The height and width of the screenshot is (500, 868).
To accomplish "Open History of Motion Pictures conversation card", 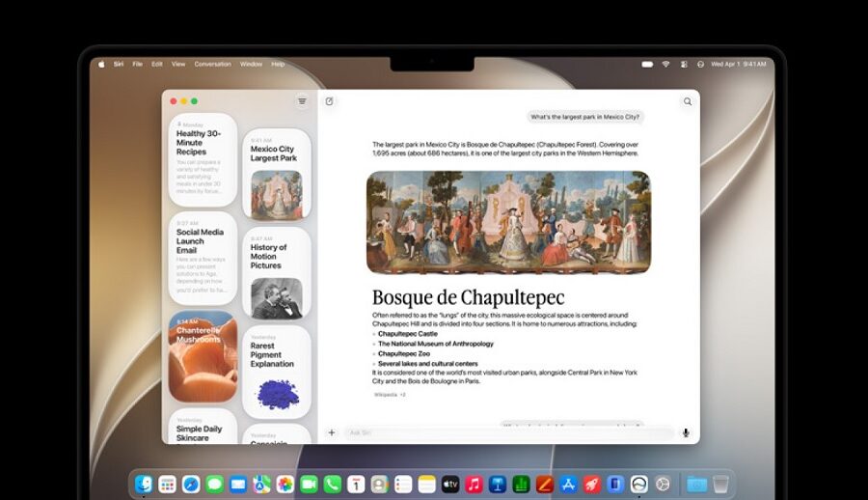I will click(277, 273).
